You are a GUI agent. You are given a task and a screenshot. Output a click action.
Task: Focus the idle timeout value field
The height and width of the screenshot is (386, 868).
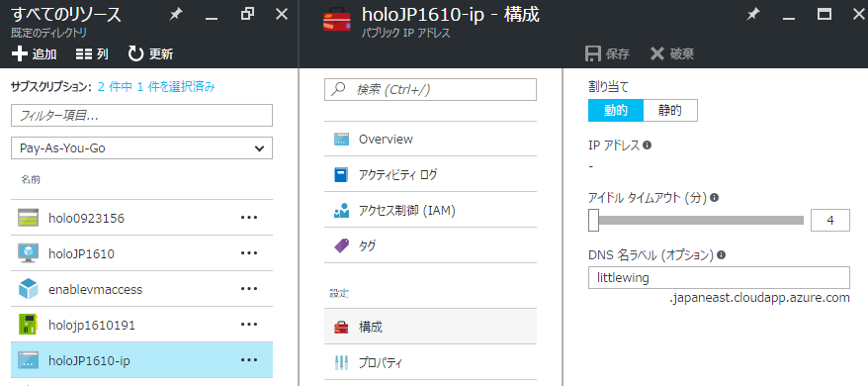click(x=830, y=220)
